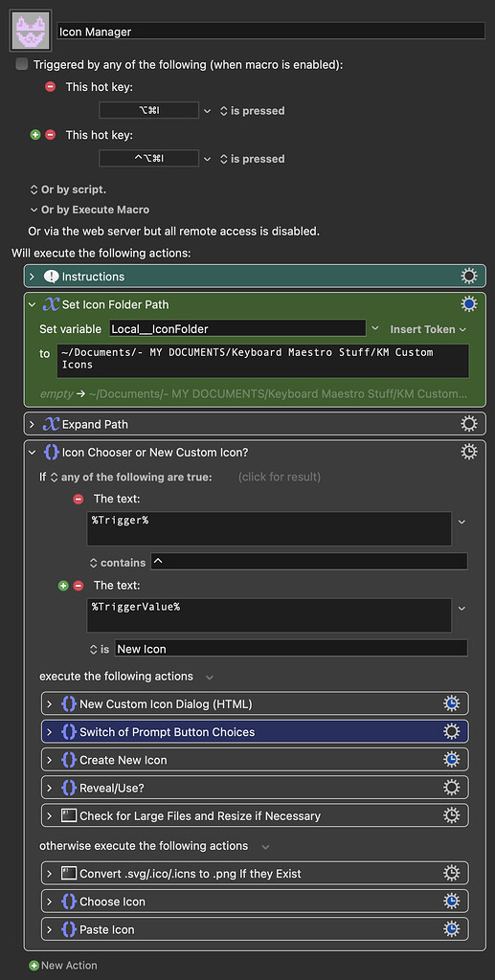Expand Check for Large Files and Resize action
The height and width of the screenshot is (980, 495).
[50, 815]
